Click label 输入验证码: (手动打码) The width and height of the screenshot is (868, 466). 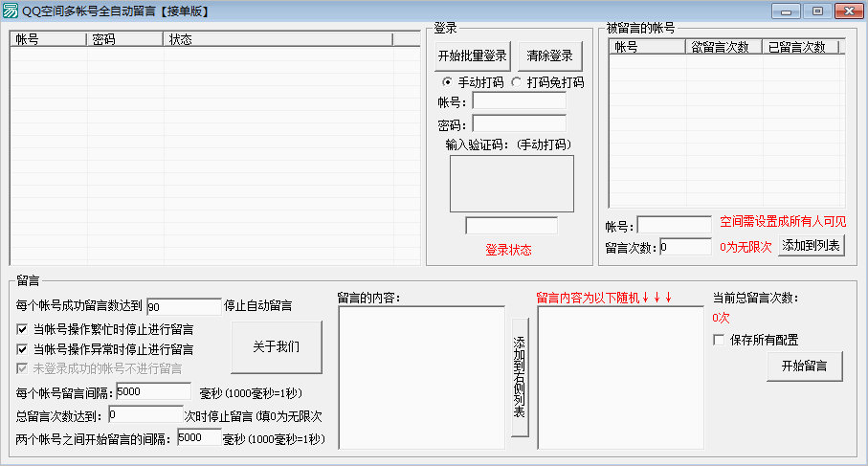point(508,144)
